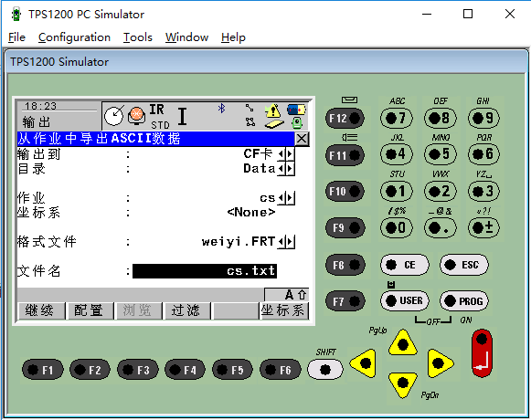Click numeric key 0
The width and height of the screenshot is (531, 420).
pyautogui.click(x=397, y=227)
